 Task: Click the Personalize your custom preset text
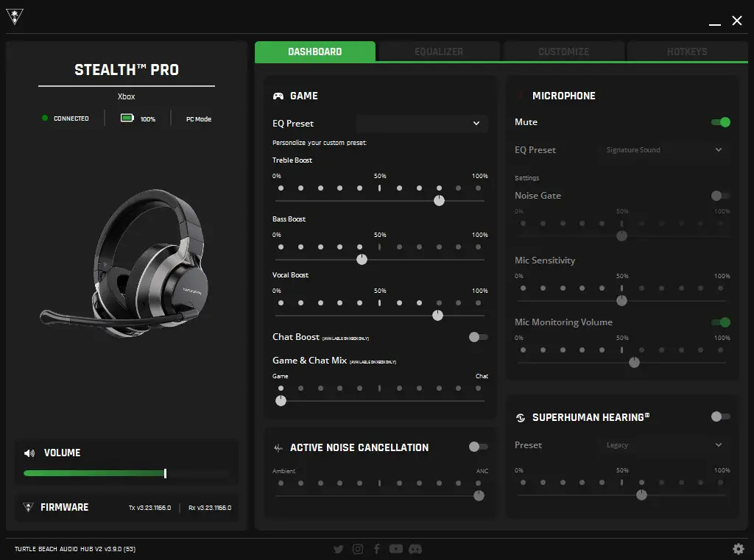click(x=320, y=143)
